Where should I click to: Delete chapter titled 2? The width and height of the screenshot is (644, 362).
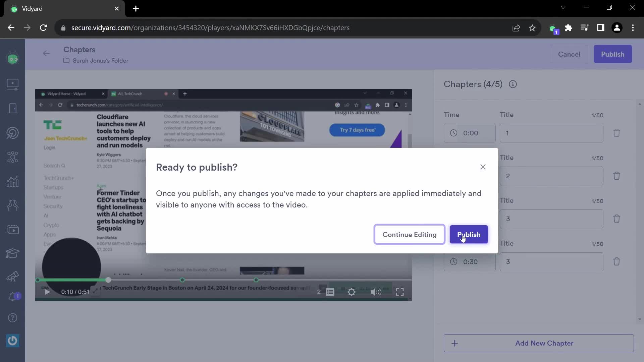(x=616, y=176)
